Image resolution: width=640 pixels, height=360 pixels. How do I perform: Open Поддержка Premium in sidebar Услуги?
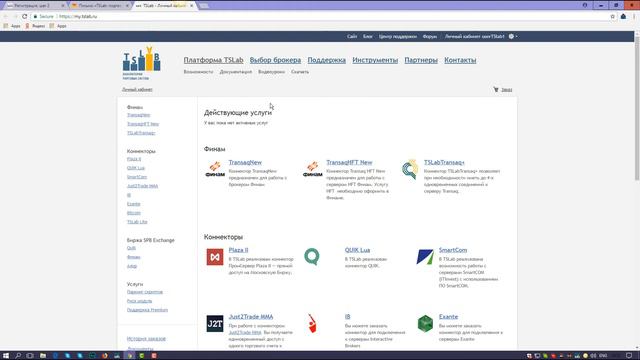147,310
